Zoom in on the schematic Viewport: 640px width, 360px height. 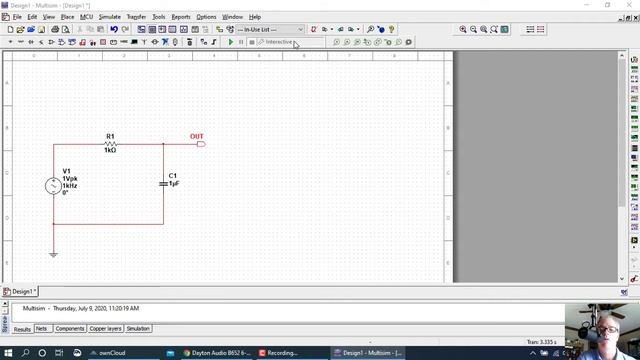pos(463,29)
